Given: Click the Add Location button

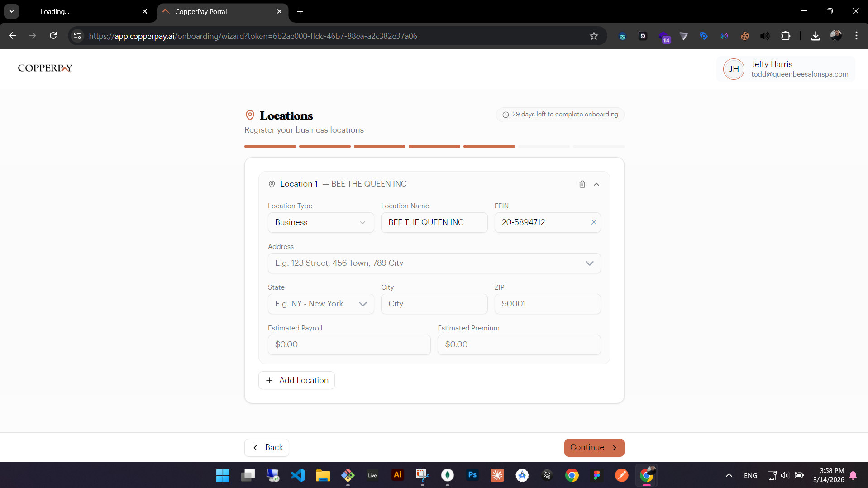Looking at the screenshot, I should pyautogui.click(x=296, y=380).
